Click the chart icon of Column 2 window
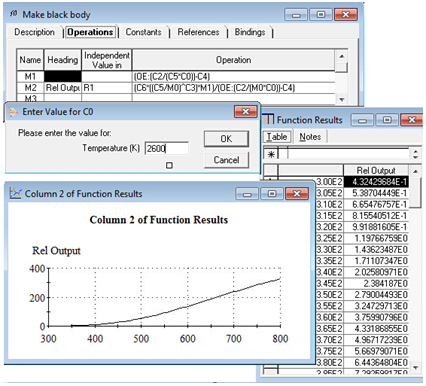426x386 pixels. pos(16,193)
